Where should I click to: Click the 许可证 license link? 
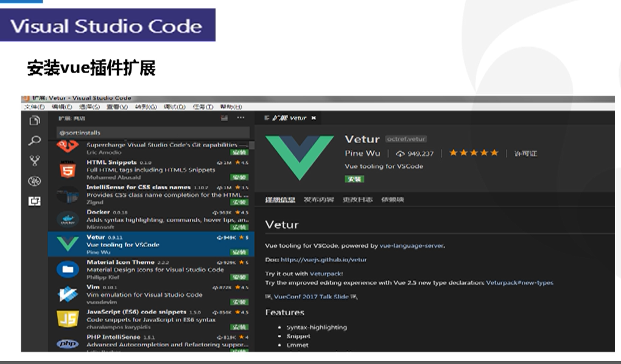pyautogui.click(x=525, y=153)
